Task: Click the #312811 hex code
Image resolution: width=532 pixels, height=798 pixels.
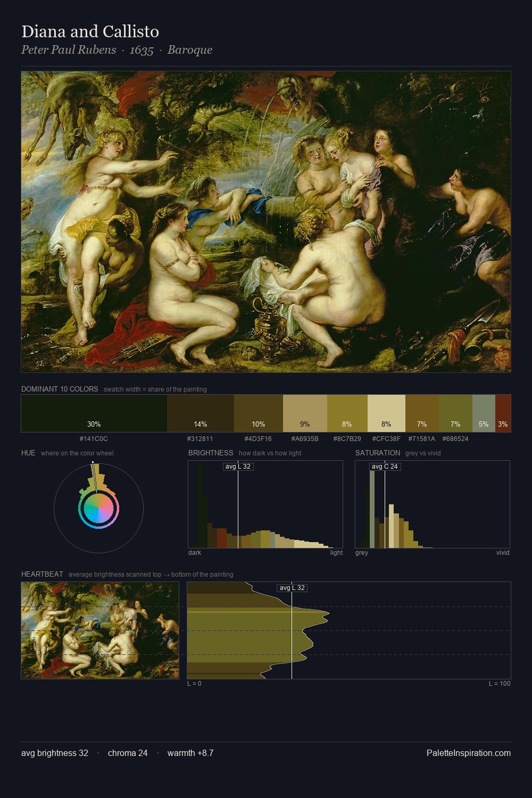Action: [x=200, y=439]
